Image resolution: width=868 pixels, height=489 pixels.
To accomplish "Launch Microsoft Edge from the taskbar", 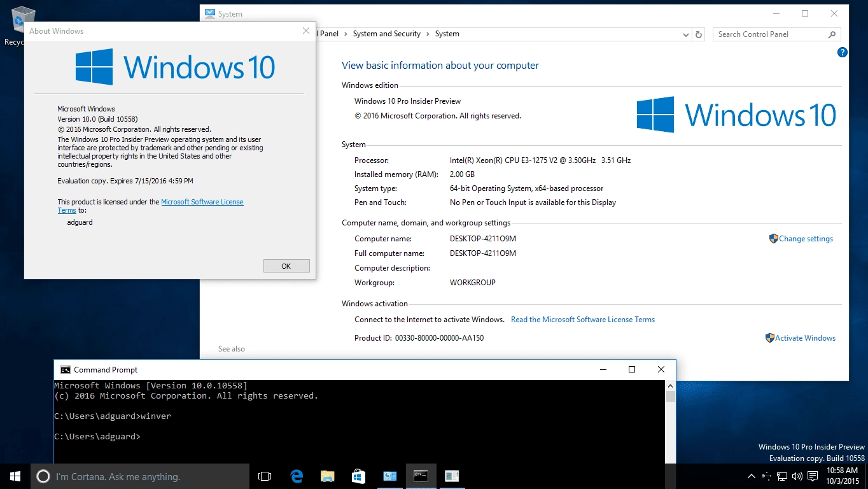I will pos(296,476).
